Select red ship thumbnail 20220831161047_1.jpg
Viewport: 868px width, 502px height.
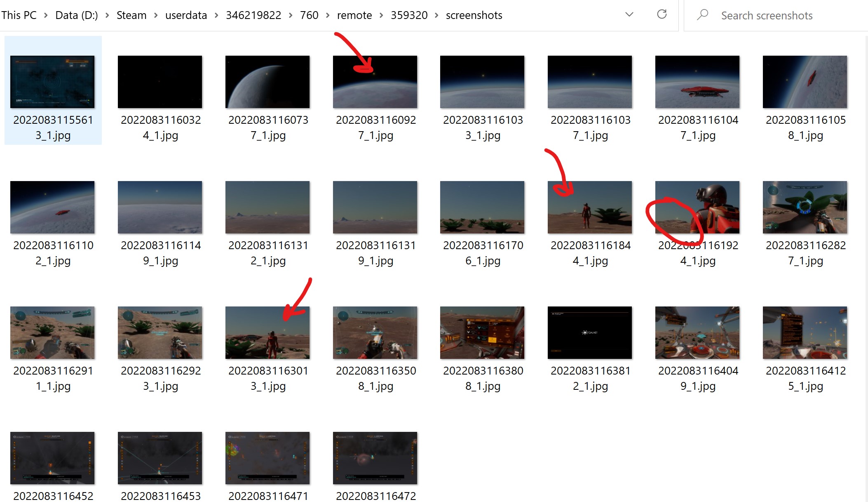pyautogui.click(x=697, y=82)
